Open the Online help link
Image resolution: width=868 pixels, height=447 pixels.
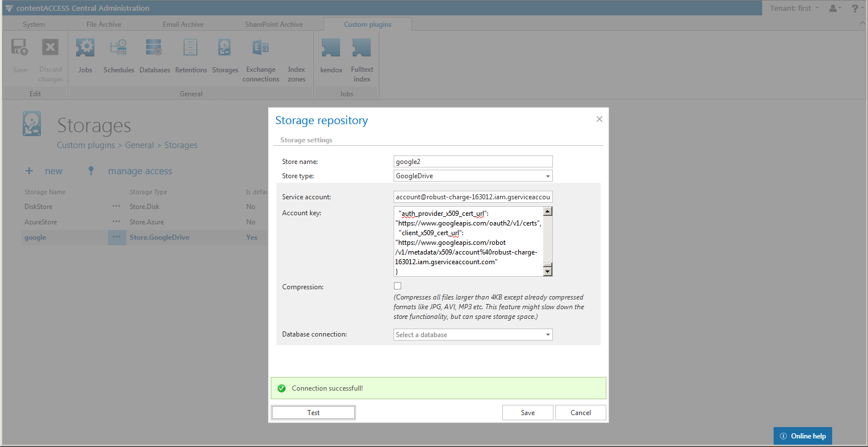coord(803,436)
